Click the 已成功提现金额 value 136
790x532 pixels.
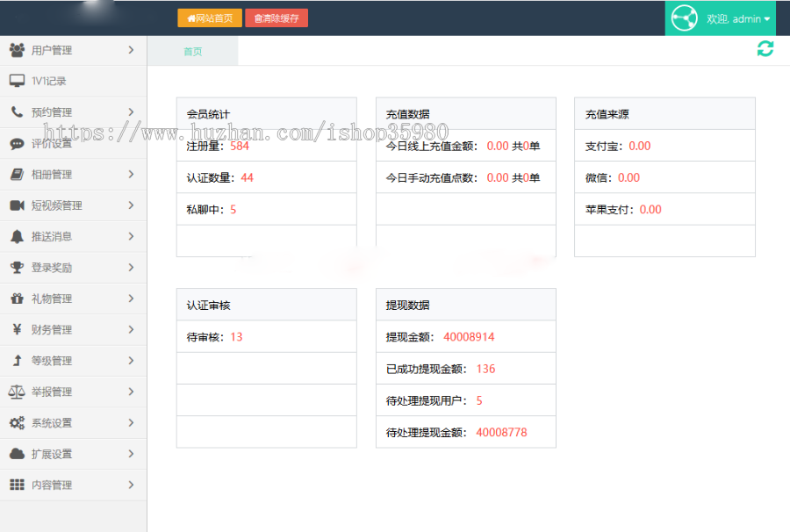point(485,369)
